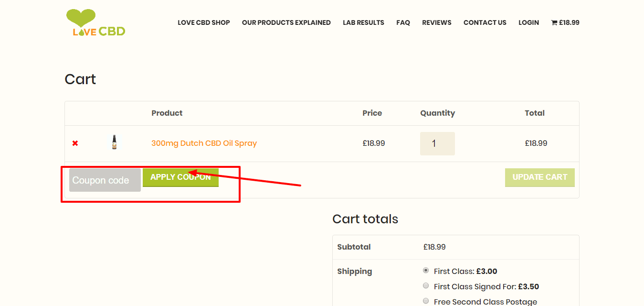Click the Total column header
The height and width of the screenshot is (306, 644).
535,113
